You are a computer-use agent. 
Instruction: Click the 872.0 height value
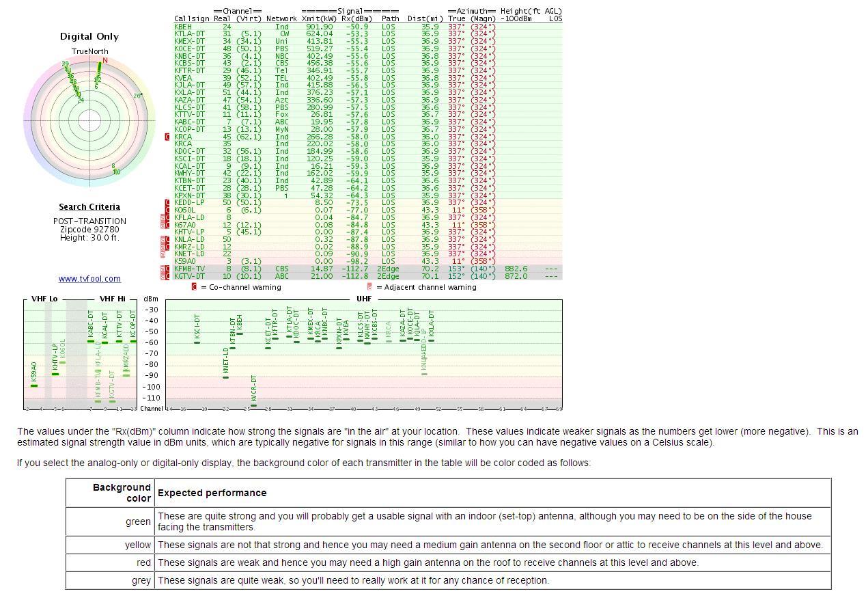[x=516, y=276]
